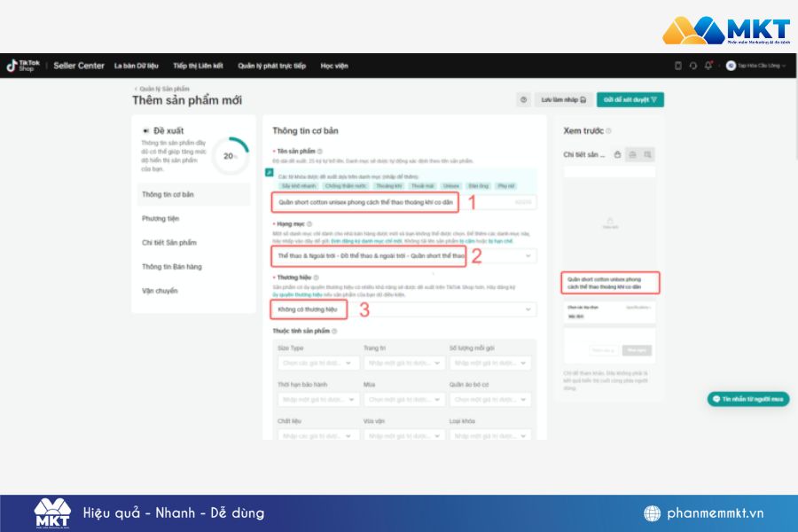Image resolution: width=798 pixels, height=532 pixels.
Task: Click the Tin nhắn từ người mua button
Action: pos(748,399)
